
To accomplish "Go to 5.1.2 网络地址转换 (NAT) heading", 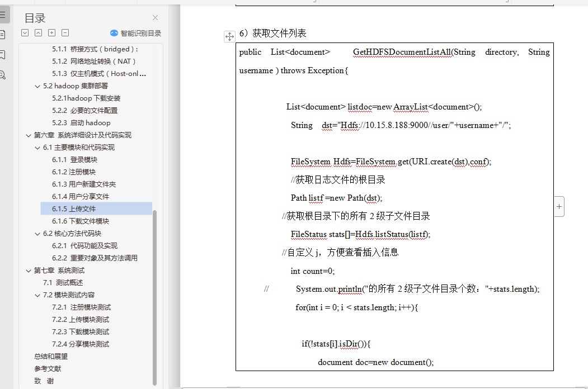I will (94, 61).
